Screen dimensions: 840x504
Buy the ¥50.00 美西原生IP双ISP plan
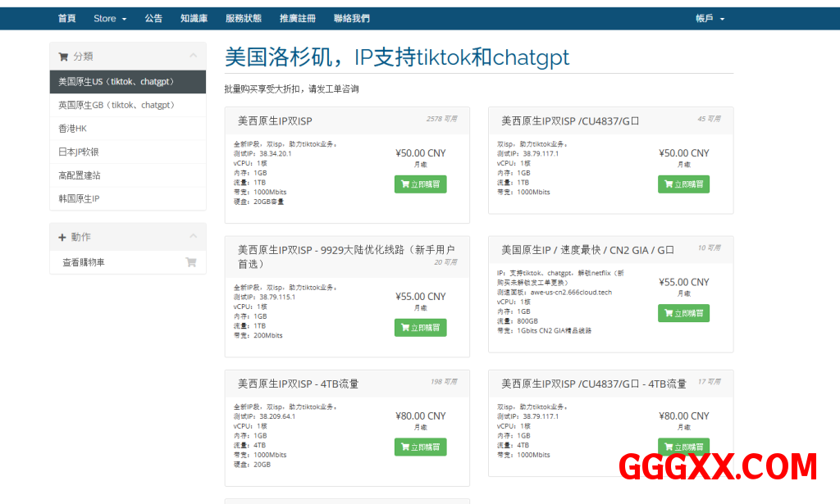coord(420,184)
